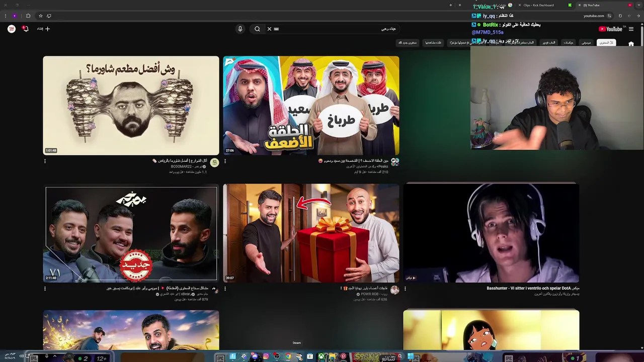This screenshot has height=362, width=644.
Task: Select the 'مركسات' filter chip
Action: [569, 43]
